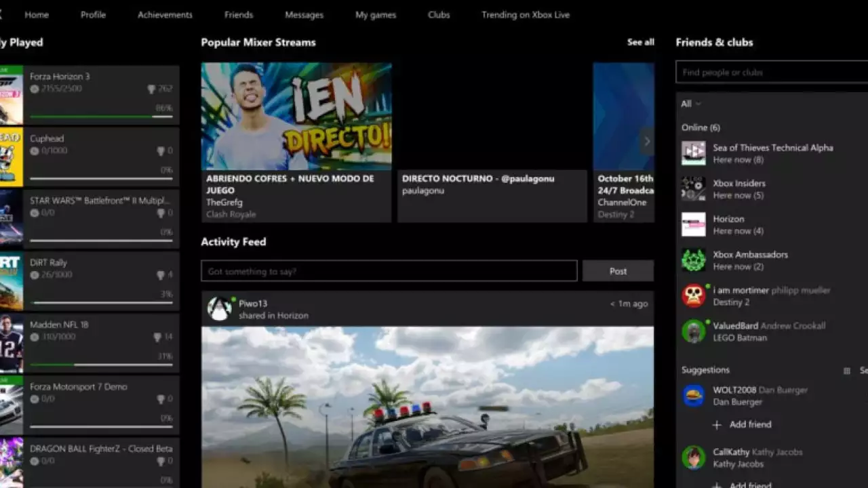Open the Friends tab in the top navigation
The width and height of the screenshot is (868, 488).
tap(239, 15)
